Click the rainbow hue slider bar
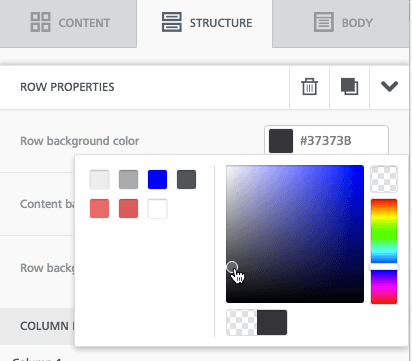This screenshot has width=412, height=361. coord(384,251)
